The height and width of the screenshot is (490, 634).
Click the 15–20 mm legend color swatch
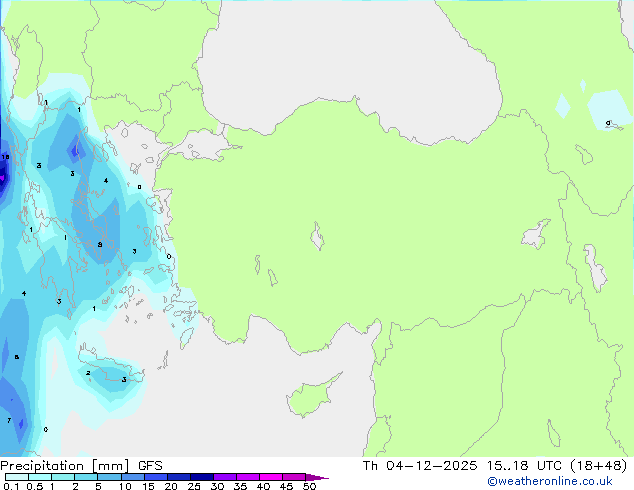pos(156,477)
